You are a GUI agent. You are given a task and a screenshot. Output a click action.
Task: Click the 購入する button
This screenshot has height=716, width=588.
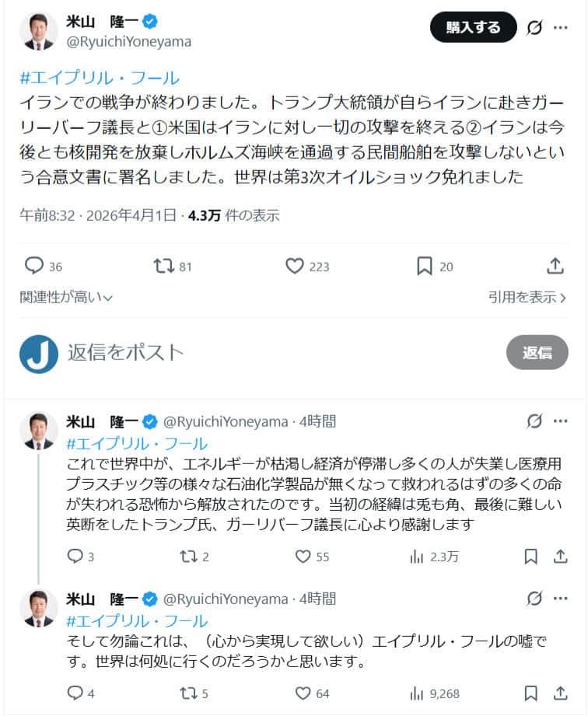(x=473, y=27)
